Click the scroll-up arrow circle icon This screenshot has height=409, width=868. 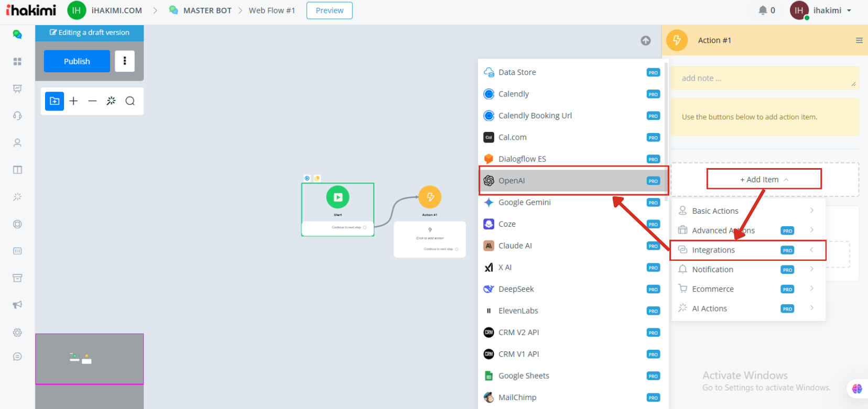pos(646,41)
